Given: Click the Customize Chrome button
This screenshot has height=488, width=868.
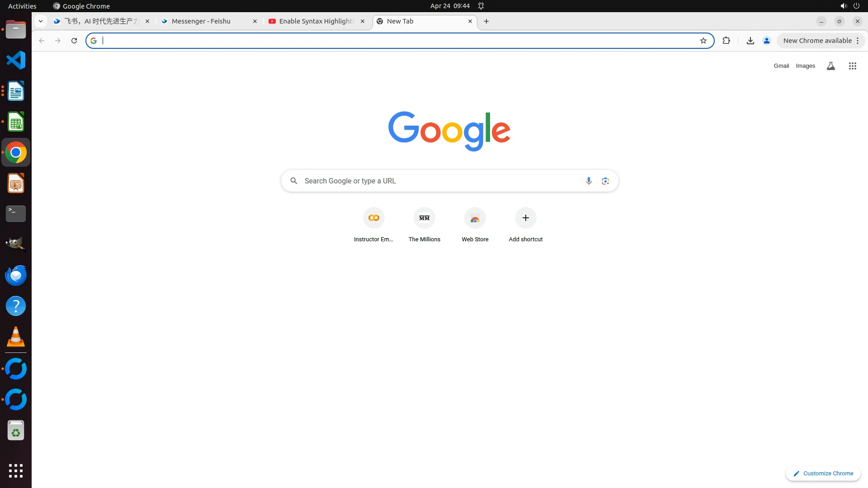Looking at the screenshot, I should 823,473.
